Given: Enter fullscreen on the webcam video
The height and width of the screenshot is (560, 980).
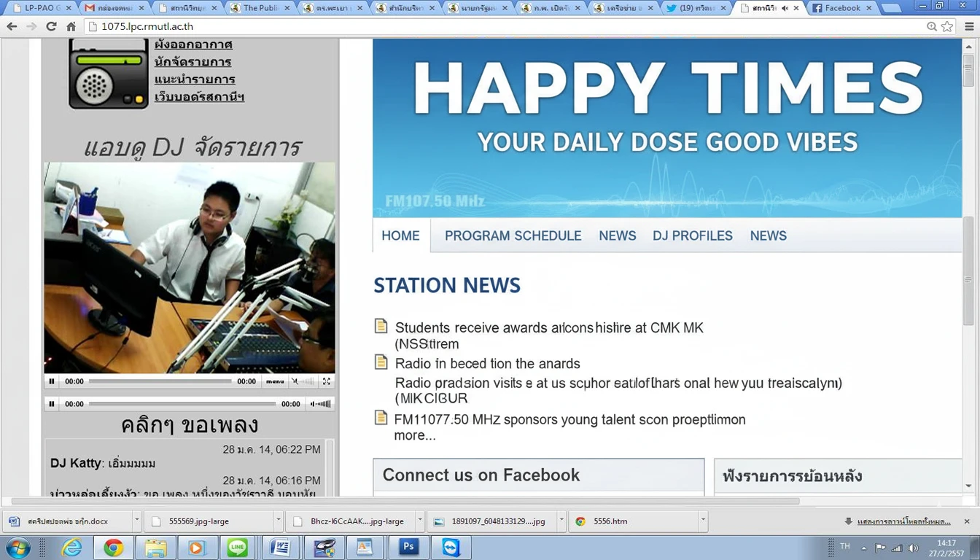Looking at the screenshot, I should tap(327, 381).
